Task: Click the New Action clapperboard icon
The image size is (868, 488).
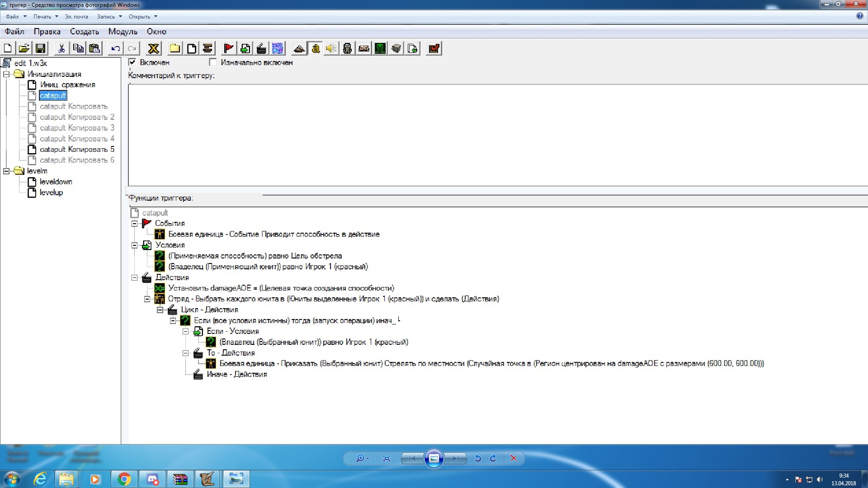Action: pos(261,48)
